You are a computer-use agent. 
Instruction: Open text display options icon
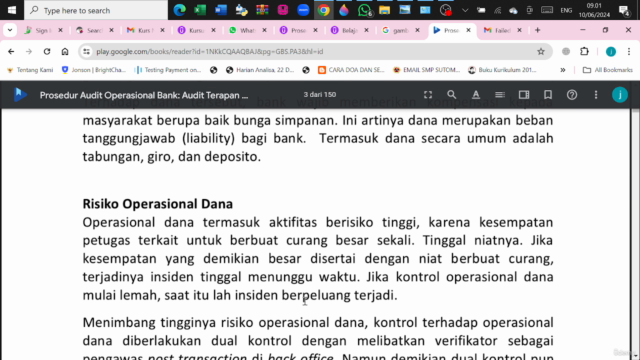coord(476,95)
